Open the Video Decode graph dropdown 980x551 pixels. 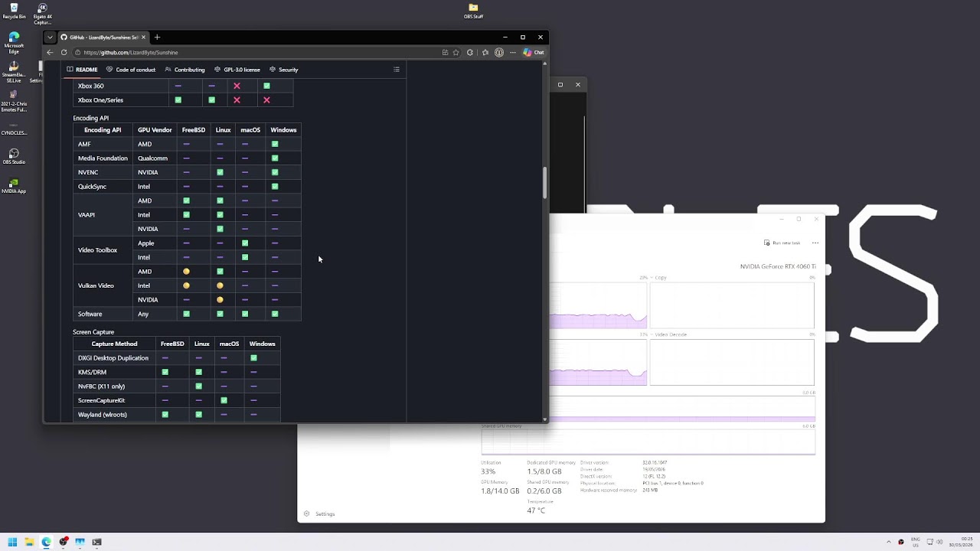pos(669,334)
